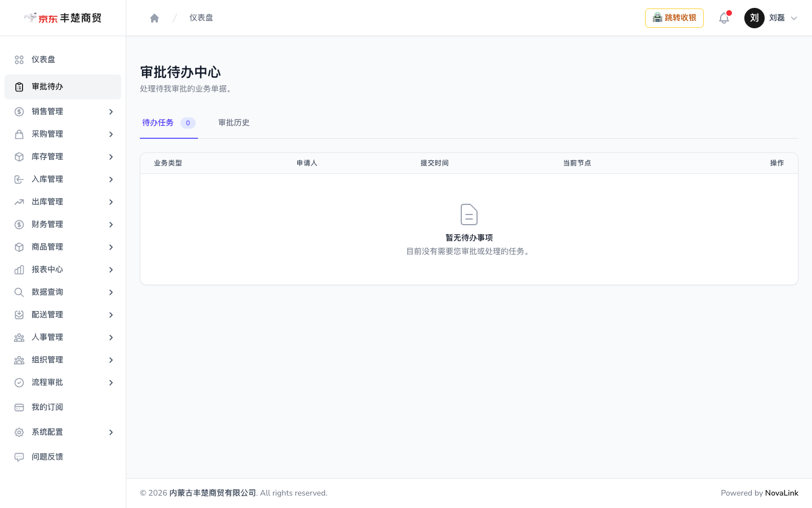Click the 流程审批 check circle icon
This screenshot has height=508, width=812.
pos(19,383)
